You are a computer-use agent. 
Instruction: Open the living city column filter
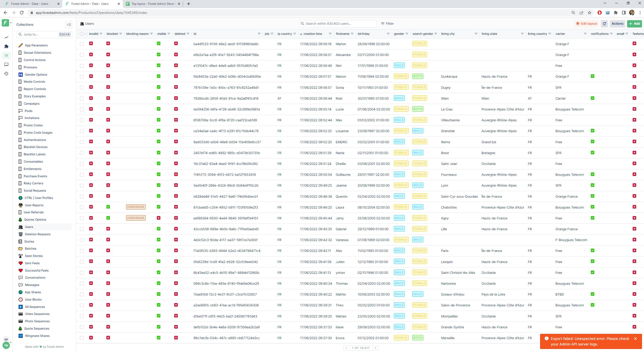pyautogui.click(x=476, y=34)
